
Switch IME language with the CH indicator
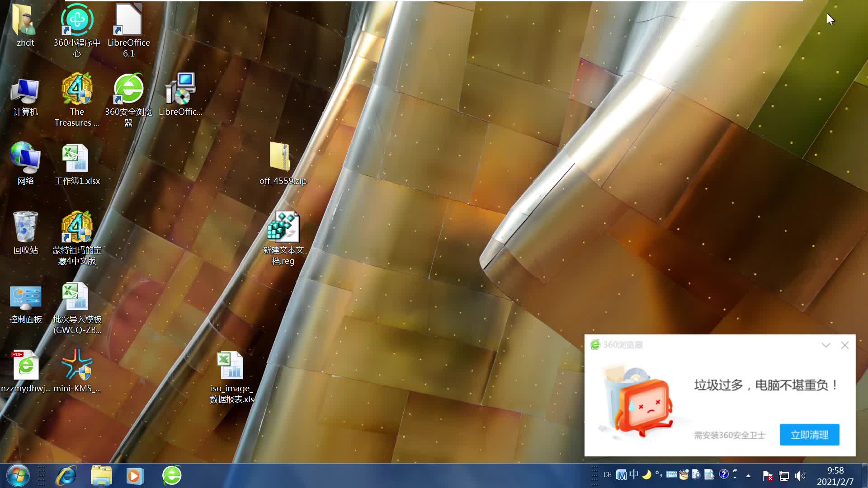[x=608, y=475]
